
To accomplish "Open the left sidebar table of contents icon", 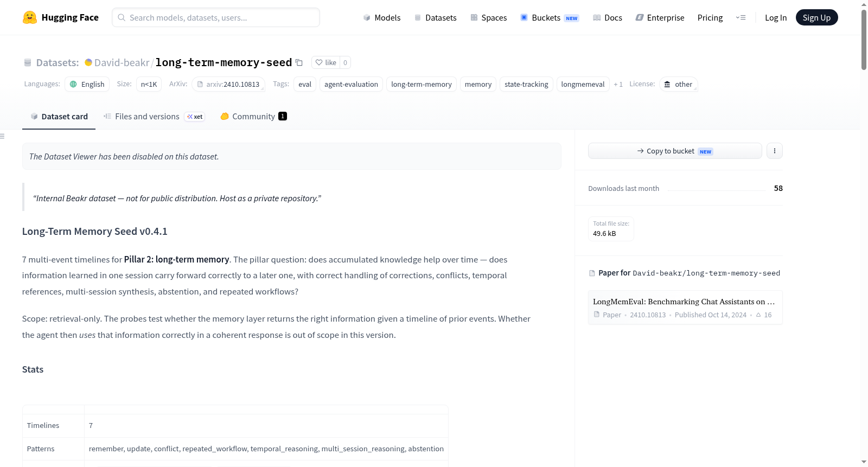I will [2, 136].
